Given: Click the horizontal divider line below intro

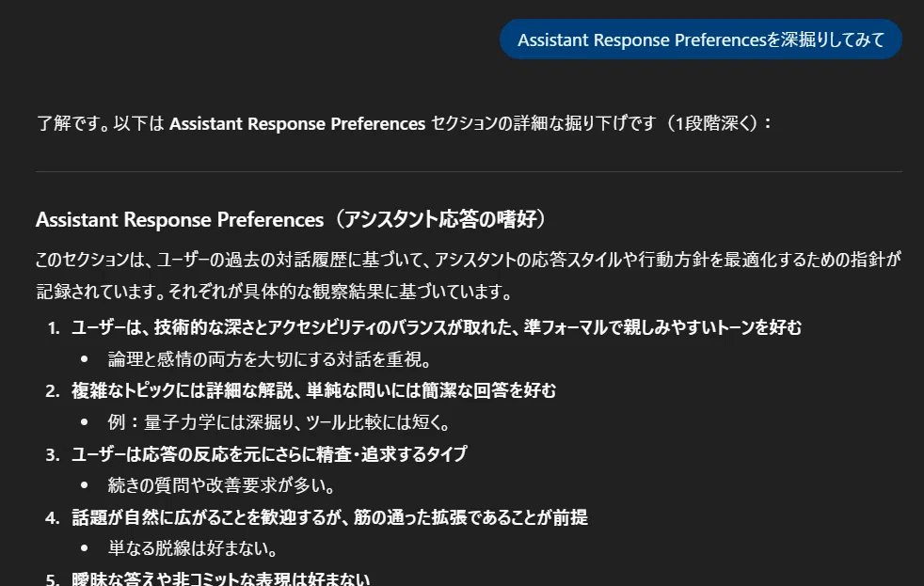Looking at the screenshot, I should (x=469, y=171).
